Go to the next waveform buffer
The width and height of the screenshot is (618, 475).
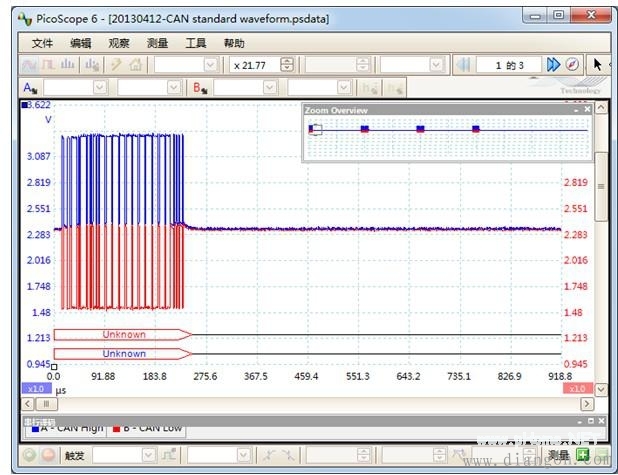553,65
